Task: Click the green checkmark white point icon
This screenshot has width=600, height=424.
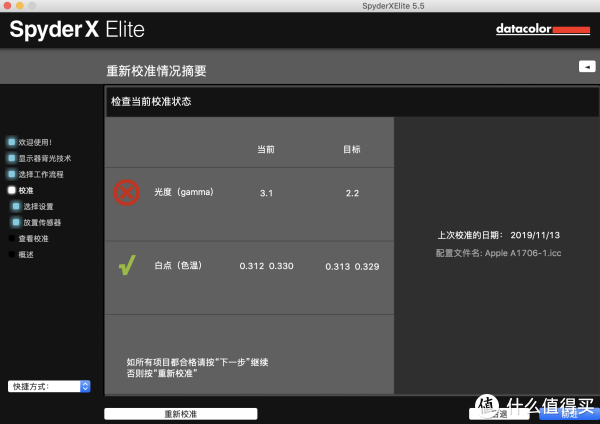Action: [x=127, y=265]
